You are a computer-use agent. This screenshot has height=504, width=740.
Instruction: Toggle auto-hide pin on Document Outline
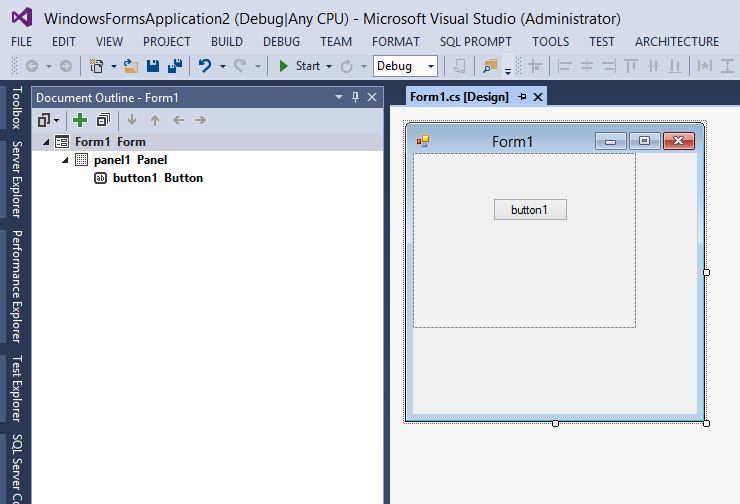[x=355, y=97]
